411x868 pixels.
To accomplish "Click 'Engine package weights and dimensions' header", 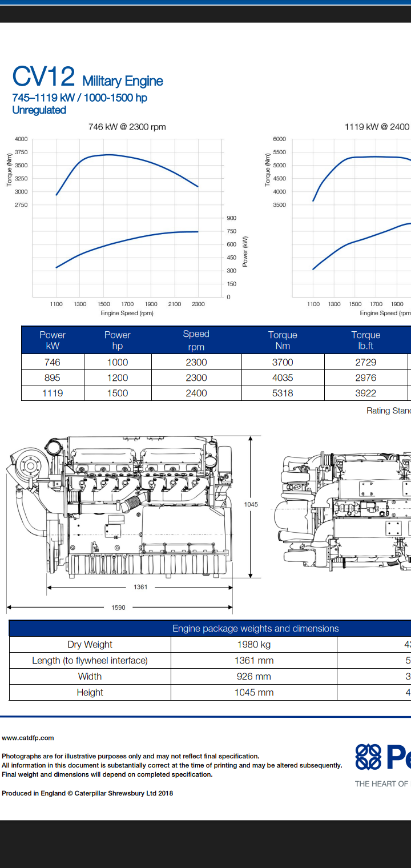I will click(x=256, y=629).
